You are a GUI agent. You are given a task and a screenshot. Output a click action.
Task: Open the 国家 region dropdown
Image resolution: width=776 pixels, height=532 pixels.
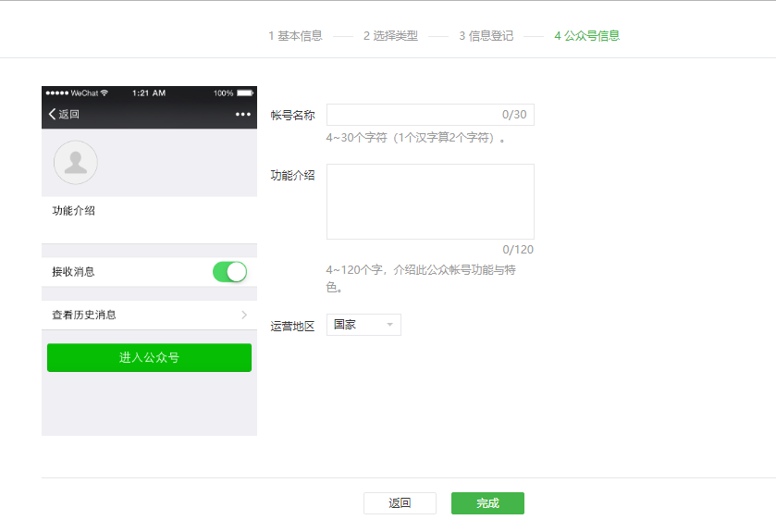pyautogui.click(x=363, y=325)
